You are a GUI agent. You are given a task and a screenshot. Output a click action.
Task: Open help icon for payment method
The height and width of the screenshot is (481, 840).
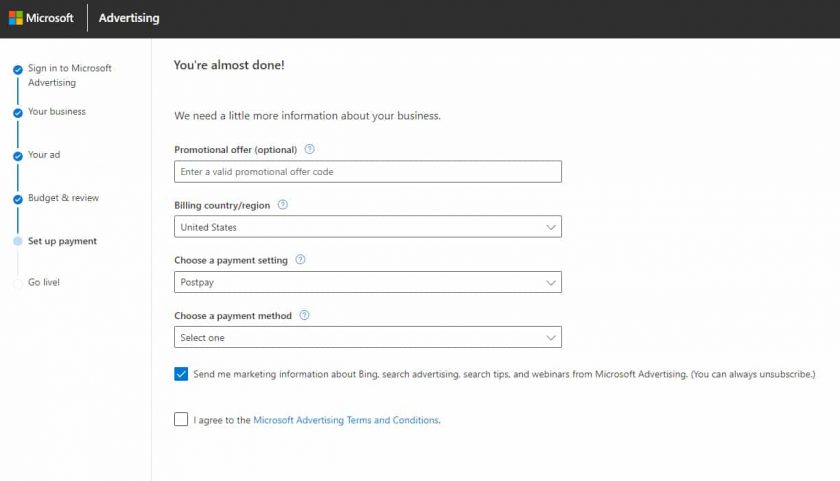click(304, 315)
